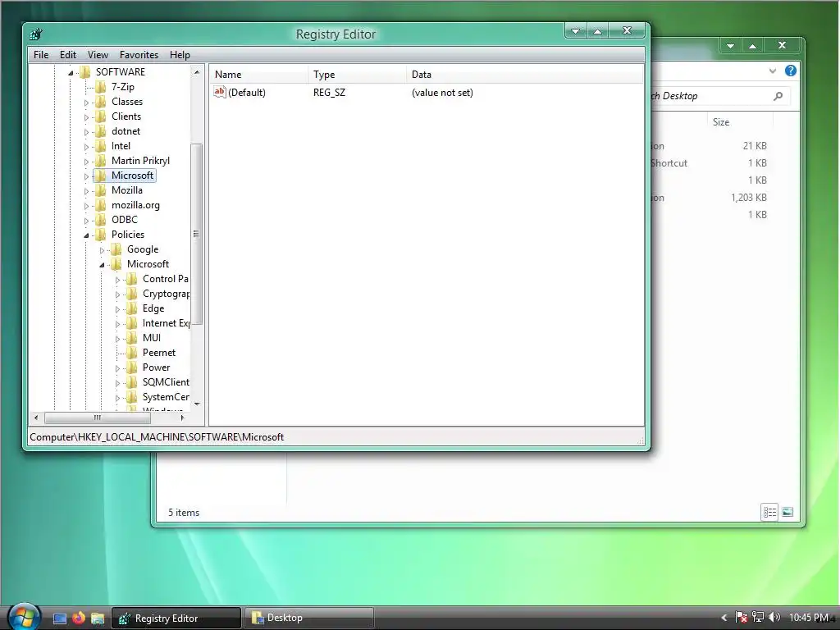Open the Help menu

[180, 55]
